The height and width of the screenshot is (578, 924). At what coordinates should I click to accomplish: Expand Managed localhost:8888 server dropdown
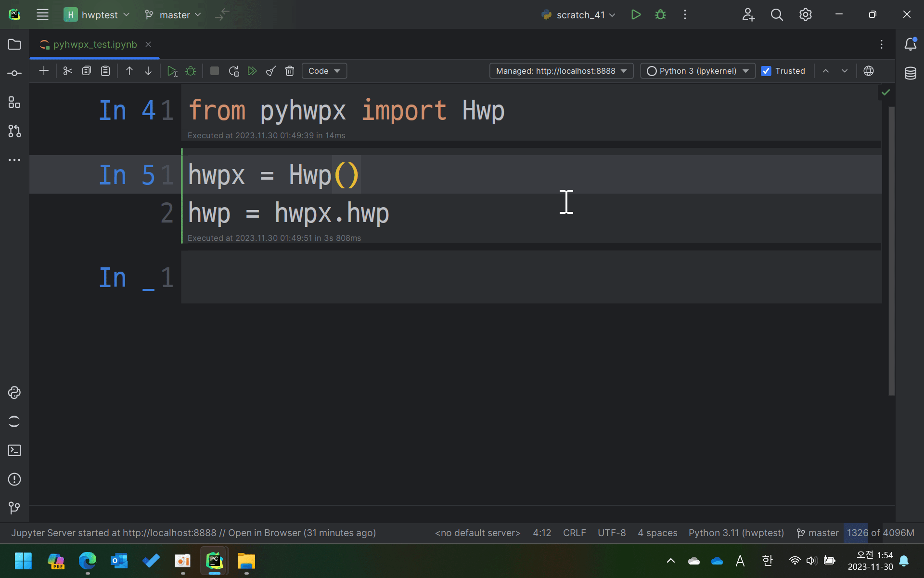tap(561, 71)
